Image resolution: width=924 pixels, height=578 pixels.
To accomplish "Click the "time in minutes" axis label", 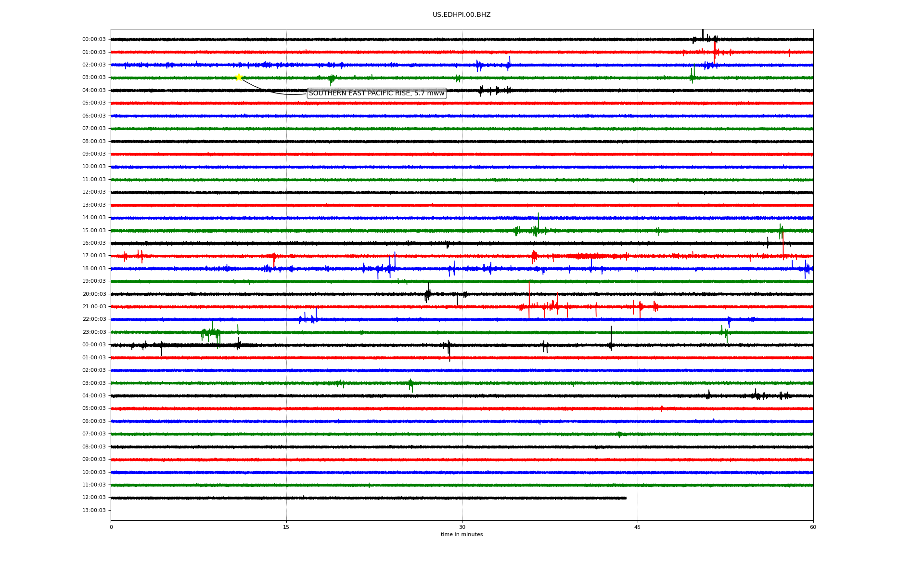I will (x=462, y=535).
